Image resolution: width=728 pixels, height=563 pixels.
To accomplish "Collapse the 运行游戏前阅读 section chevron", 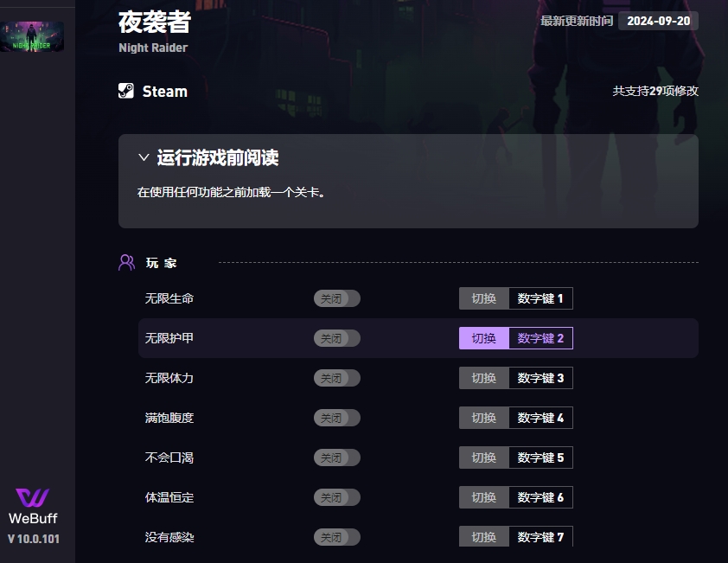I will click(x=144, y=157).
